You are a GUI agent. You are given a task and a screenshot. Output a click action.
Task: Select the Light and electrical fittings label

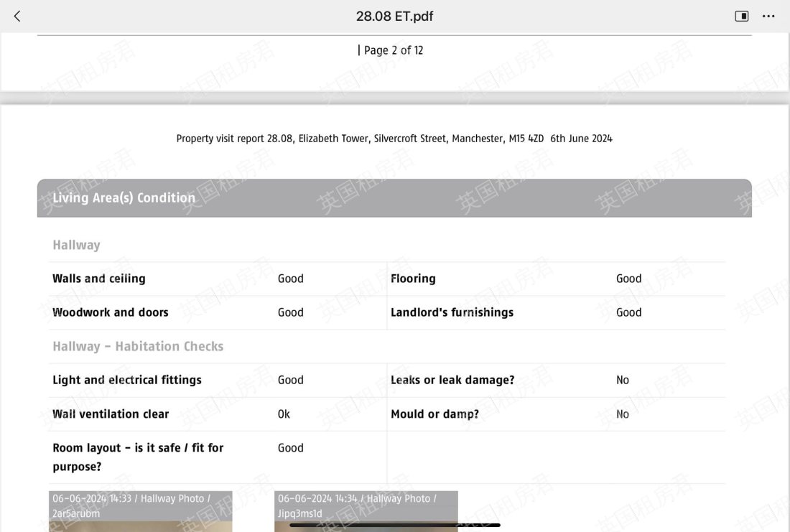[x=127, y=380]
